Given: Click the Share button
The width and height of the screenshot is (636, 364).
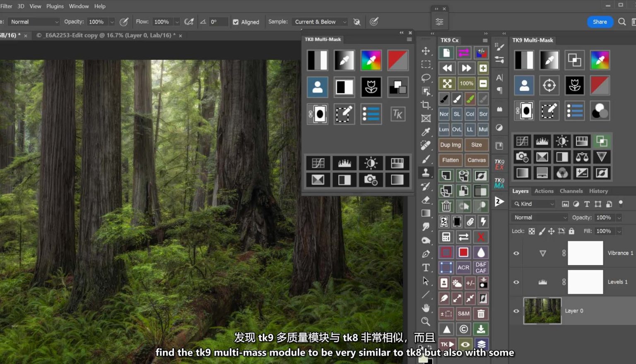Looking at the screenshot, I should click(600, 22).
